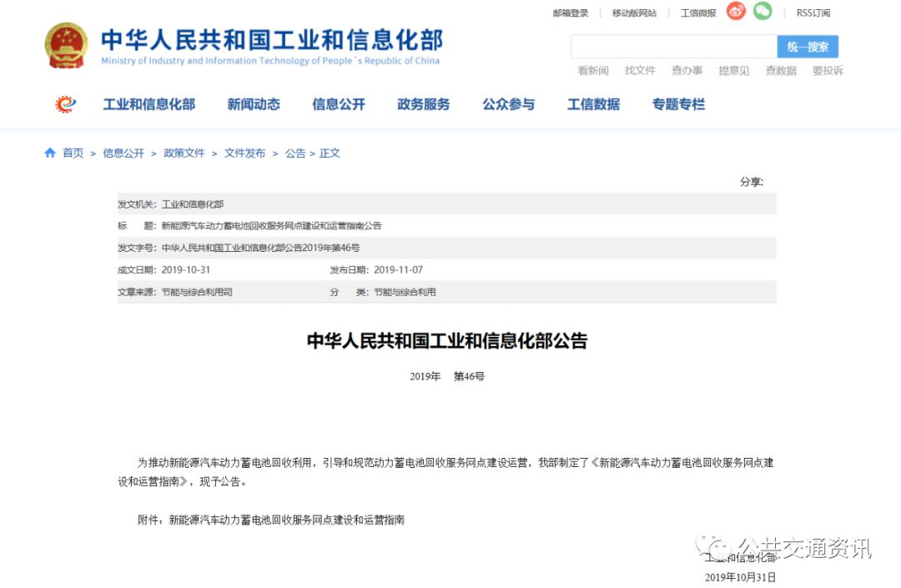This screenshot has width=901, height=588.
Task: Open the 移动版网站 link
Action: 634,13
